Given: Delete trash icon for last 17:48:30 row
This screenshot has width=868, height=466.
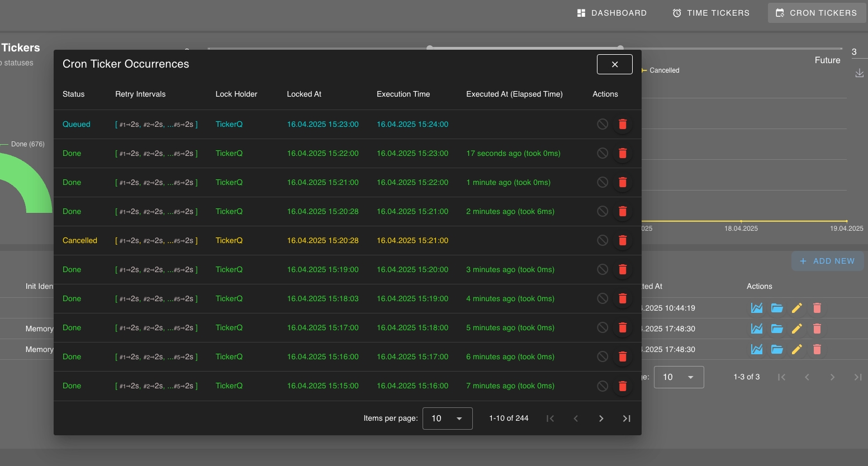Looking at the screenshot, I should point(817,349).
